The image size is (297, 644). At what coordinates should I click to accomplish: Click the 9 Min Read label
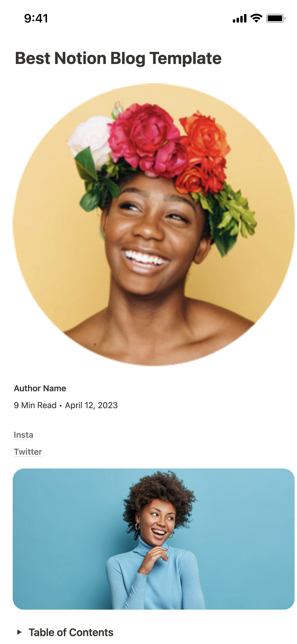[x=35, y=405]
